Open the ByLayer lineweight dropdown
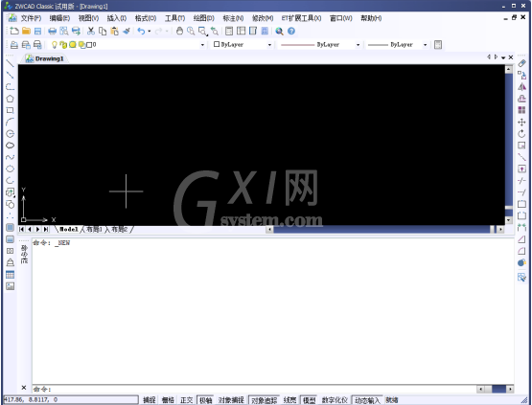The height and width of the screenshot is (405, 532). pyautogui.click(x=425, y=45)
